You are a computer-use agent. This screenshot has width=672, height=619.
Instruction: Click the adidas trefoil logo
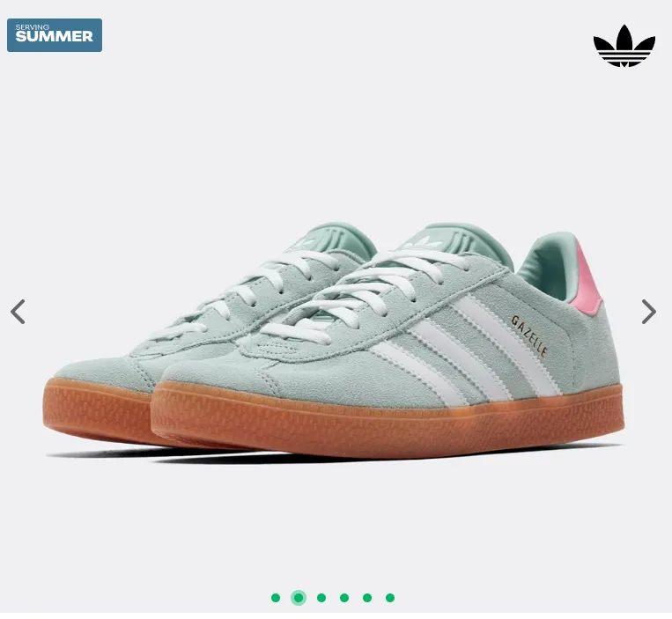[624, 46]
